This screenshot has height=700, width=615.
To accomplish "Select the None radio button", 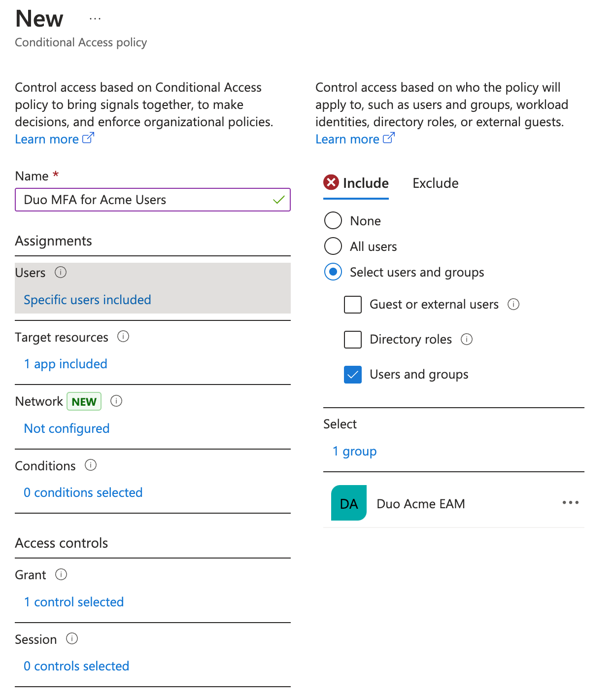I will tap(333, 220).
